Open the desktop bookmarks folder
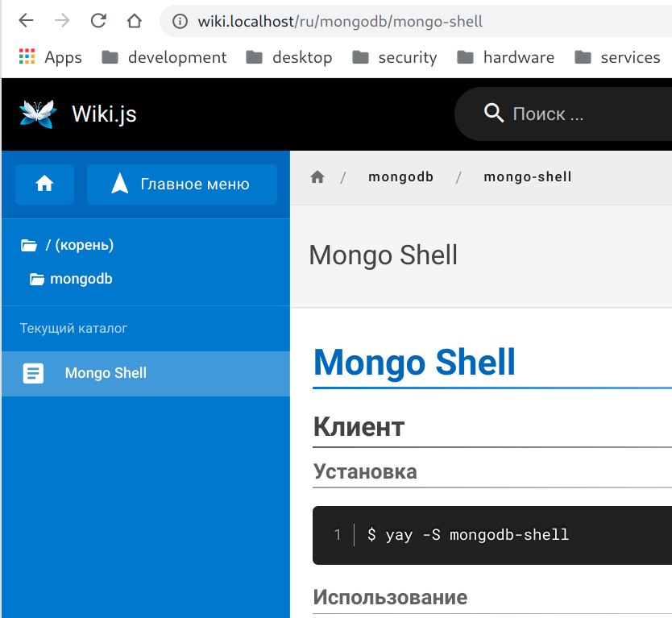The height and width of the screenshot is (618, 672). click(288, 57)
